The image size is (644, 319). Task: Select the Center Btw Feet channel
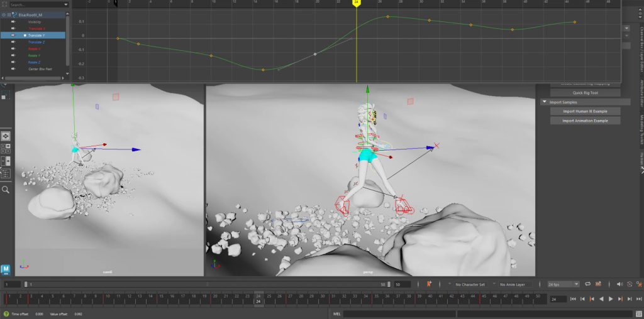coord(40,69)
